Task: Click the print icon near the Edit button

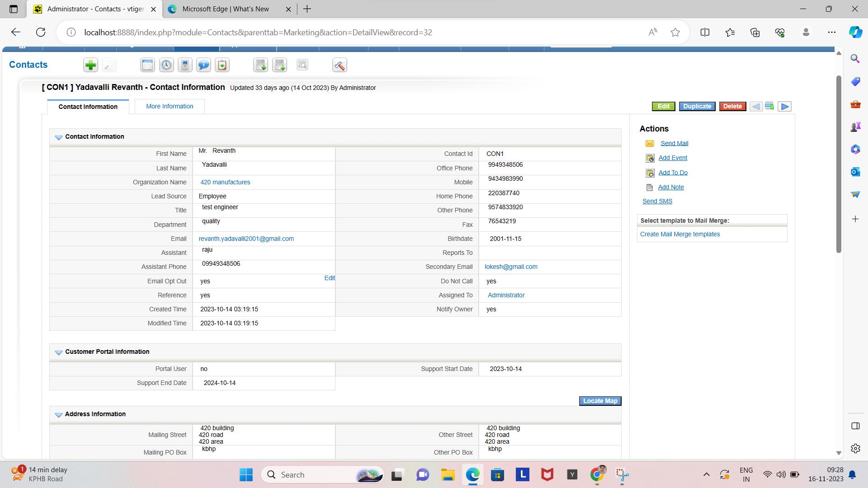Action: [769, 107]
